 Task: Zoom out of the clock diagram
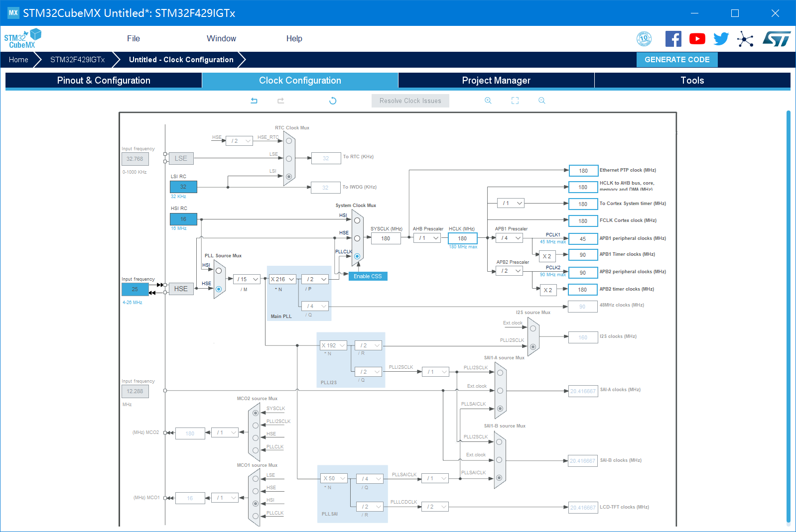pos(542,101)
